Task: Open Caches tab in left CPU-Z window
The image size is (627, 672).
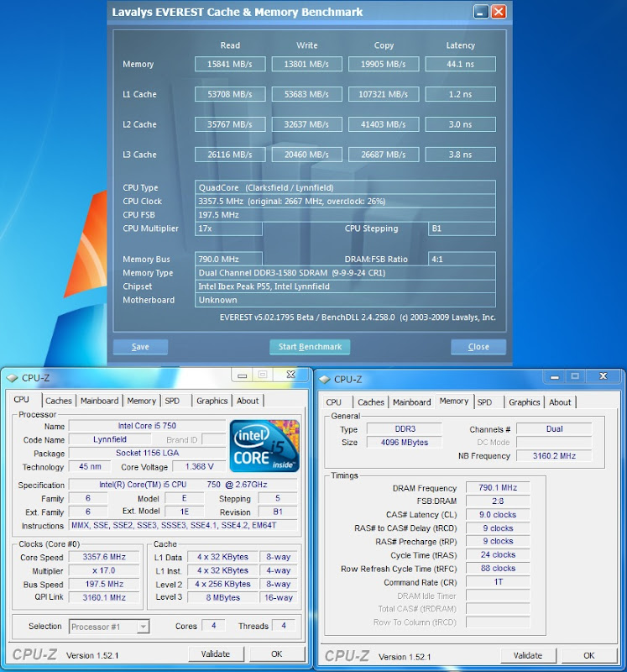Action: coord(59,401)
